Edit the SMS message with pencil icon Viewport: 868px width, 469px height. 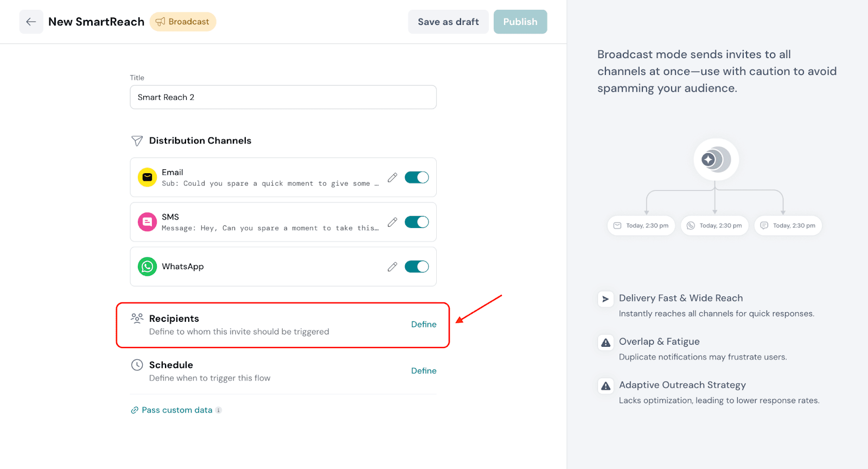pos(392,222)
